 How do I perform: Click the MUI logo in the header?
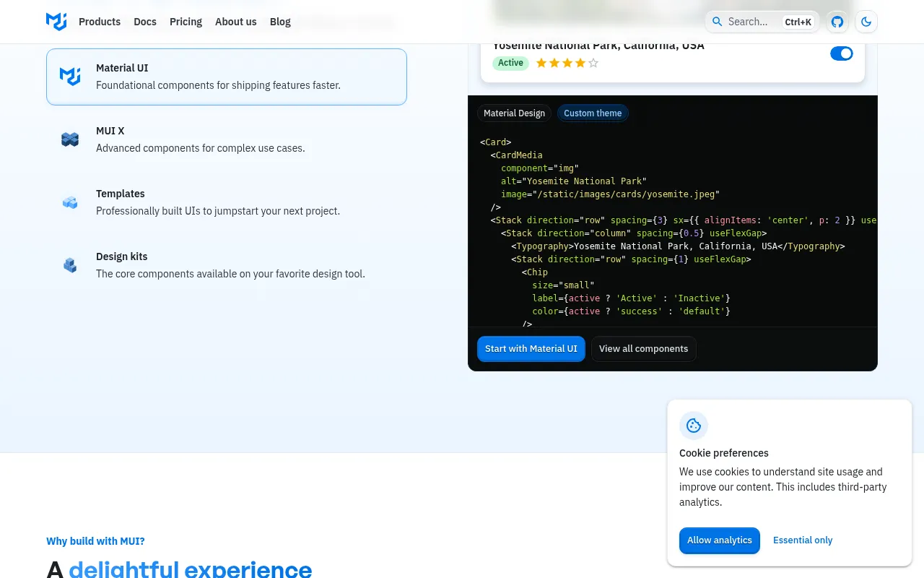coord(56,22)
